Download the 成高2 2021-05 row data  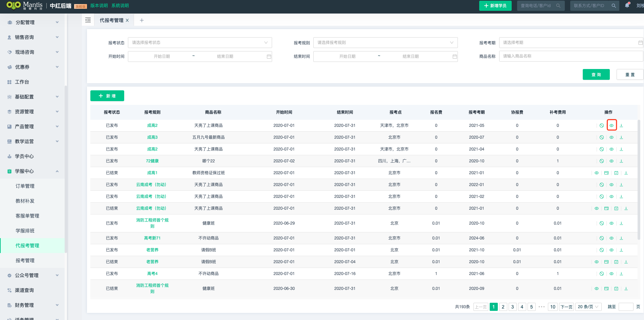pyautogui.click(x=621, y=125)
